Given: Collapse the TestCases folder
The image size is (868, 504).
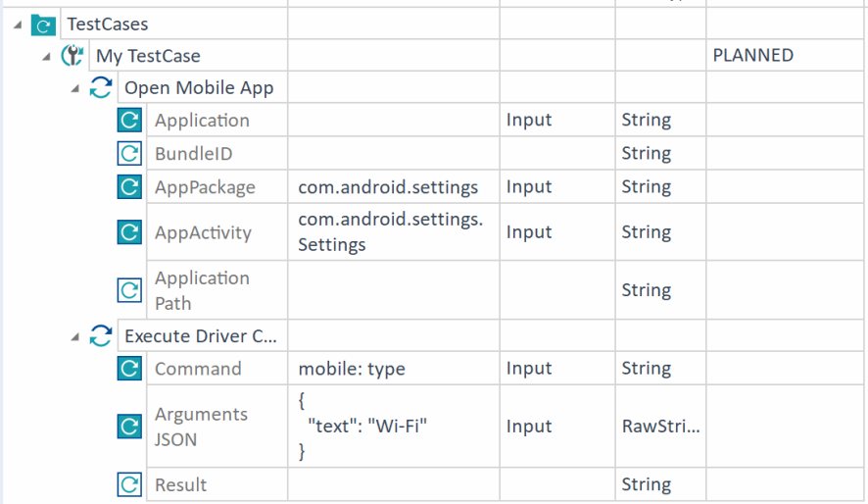Looking at the screenshot, I should pos(19,25).
